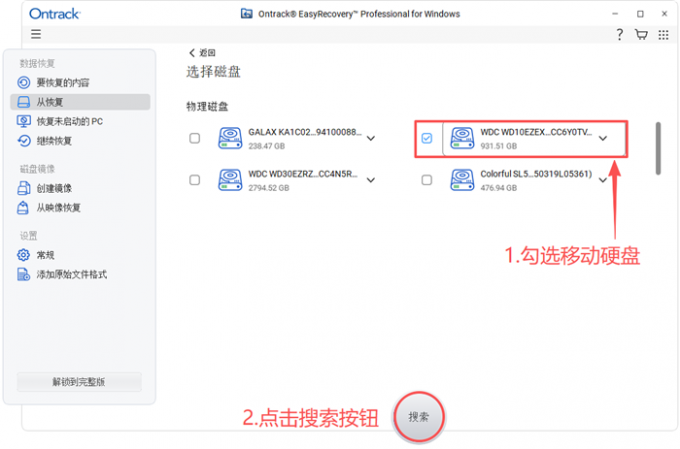Click the disk list vertical scrollbar

658,148
